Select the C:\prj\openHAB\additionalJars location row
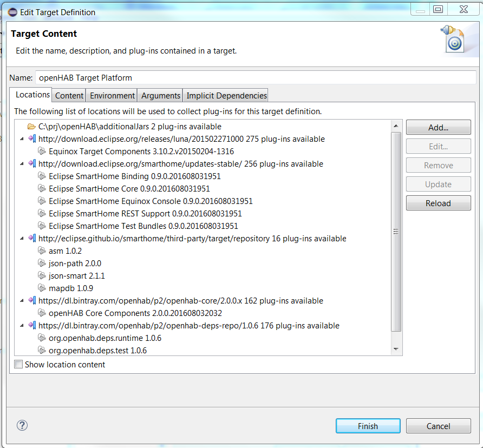The image size is (483, 448). click(x=125, y=127)
